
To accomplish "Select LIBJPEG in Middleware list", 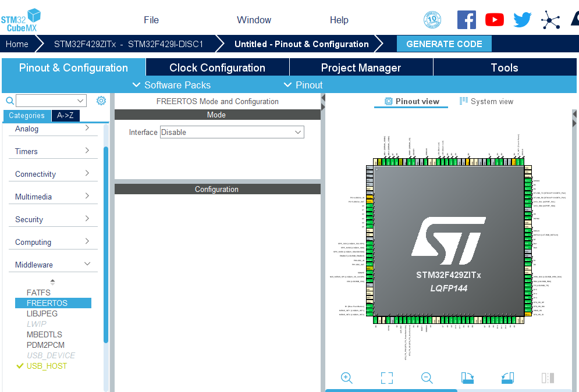I will 42,313.
